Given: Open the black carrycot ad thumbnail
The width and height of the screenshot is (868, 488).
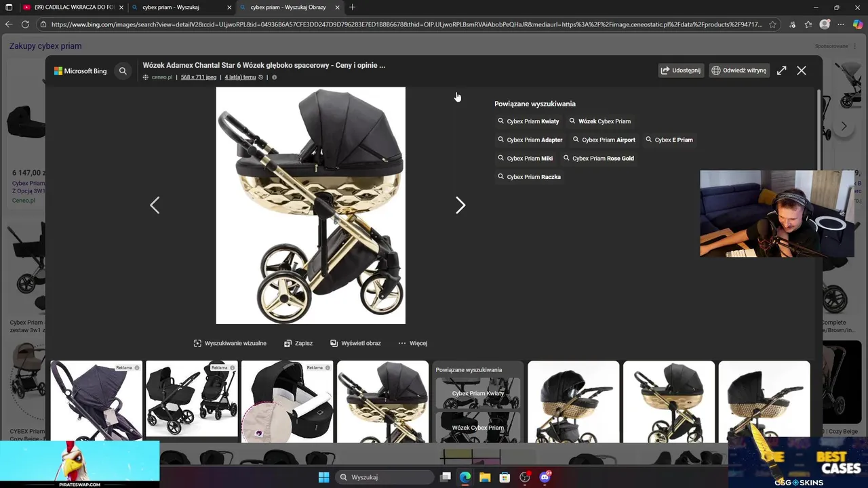Looking at the screenshot, I should 288,401.
